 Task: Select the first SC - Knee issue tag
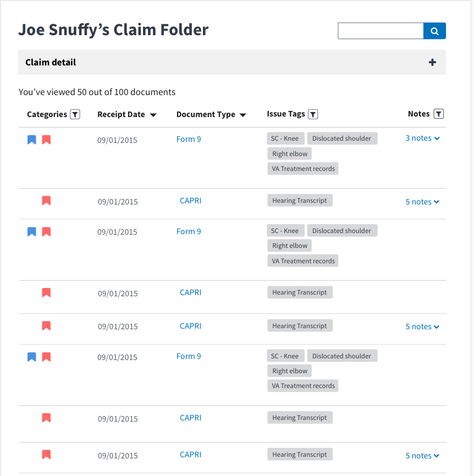[285, 139]
